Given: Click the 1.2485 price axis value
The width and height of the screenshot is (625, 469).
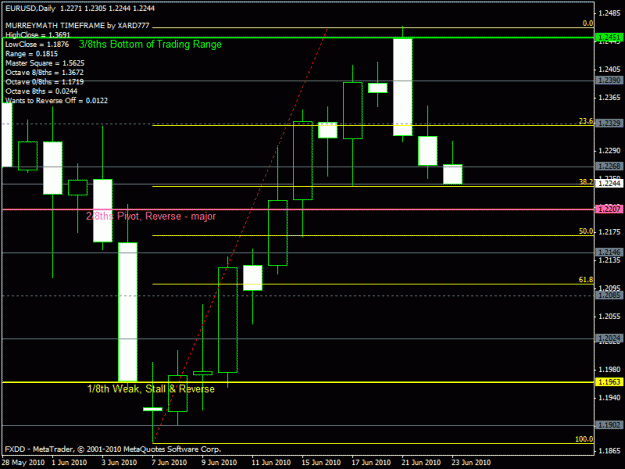Looking at the screenshot, I should [610, 13].
